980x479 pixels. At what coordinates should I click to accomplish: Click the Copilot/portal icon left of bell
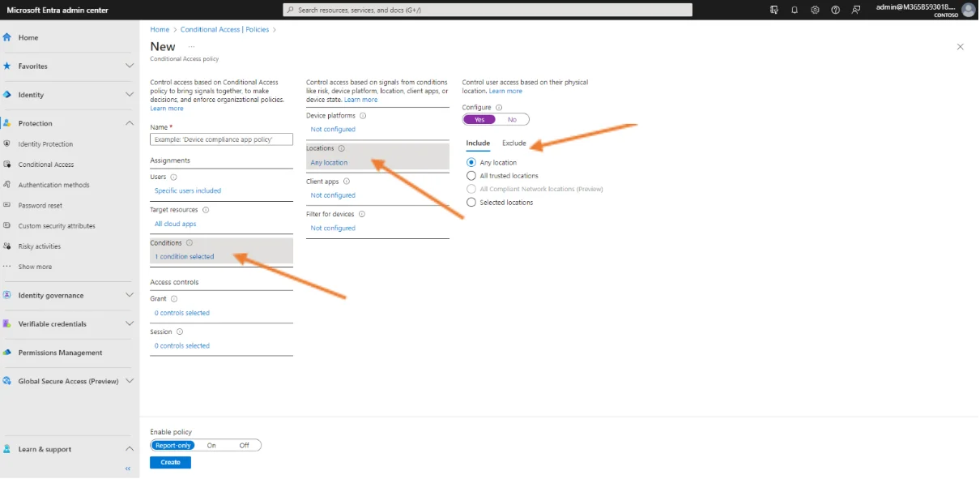[774, 10]
